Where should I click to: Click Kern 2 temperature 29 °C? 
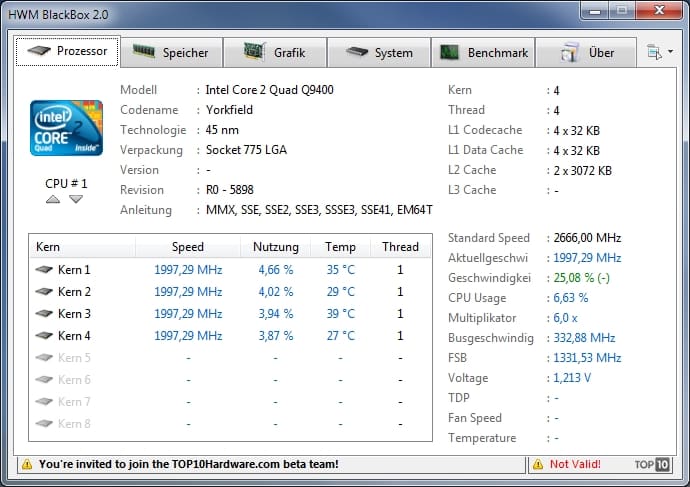pyautogui.click(x=341, y=292)
